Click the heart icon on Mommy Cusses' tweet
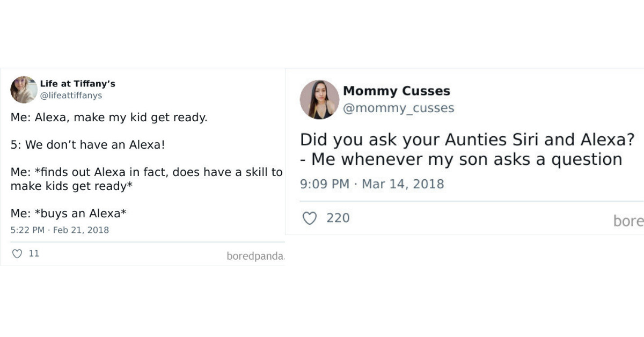This screenshot has width=644, height=337. tap(310, 218)
